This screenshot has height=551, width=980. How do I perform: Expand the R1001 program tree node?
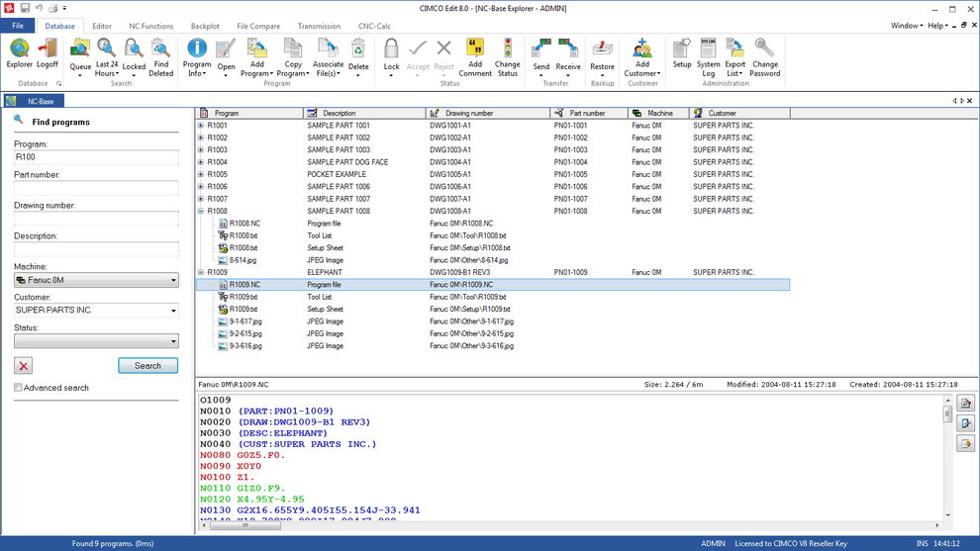click(201, 126)
